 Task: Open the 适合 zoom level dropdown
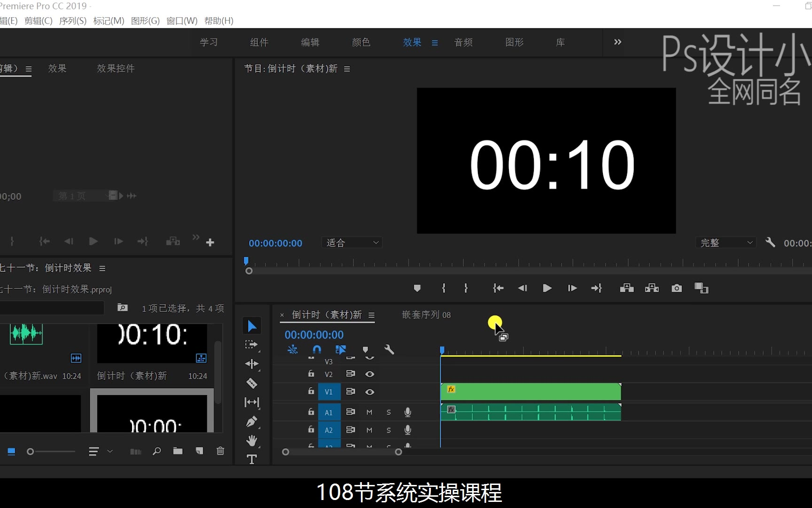point(352,243)
